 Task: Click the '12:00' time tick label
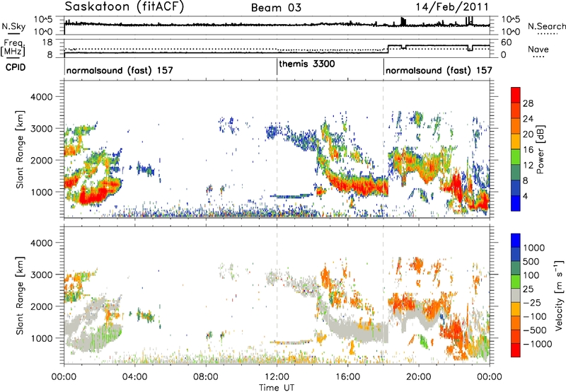click(x=277, y=377)
